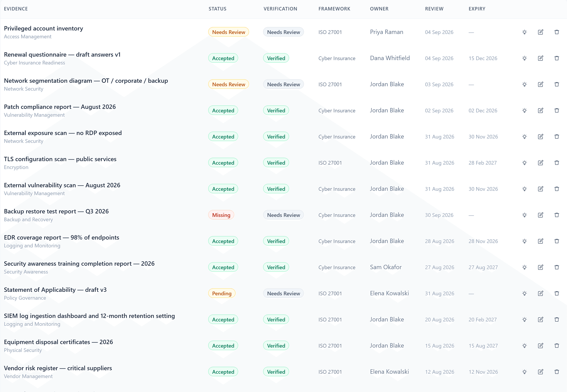Click Verified badge for TLS configuration scan
This screenshot has width=567, height=392.
tap(276, 163)
